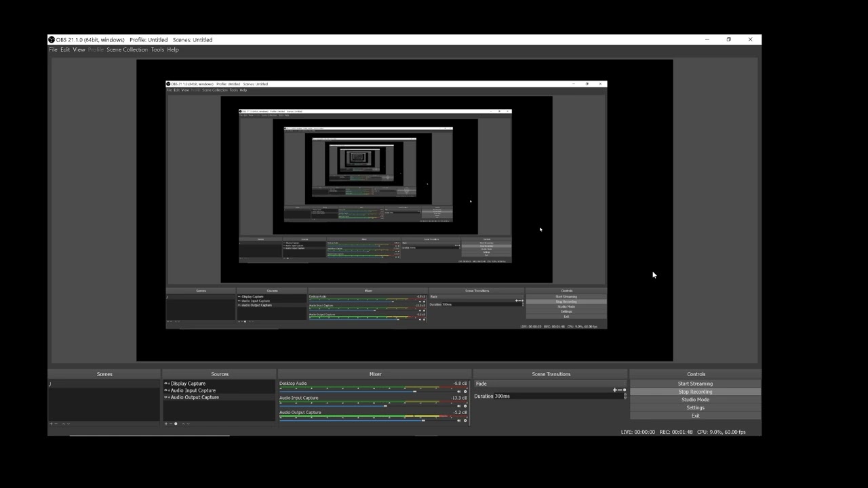Viewport: 868px width, 488px height.
Task: Add a transition with Scene Transitions plus icon
Action: click(x=614, y=390)
